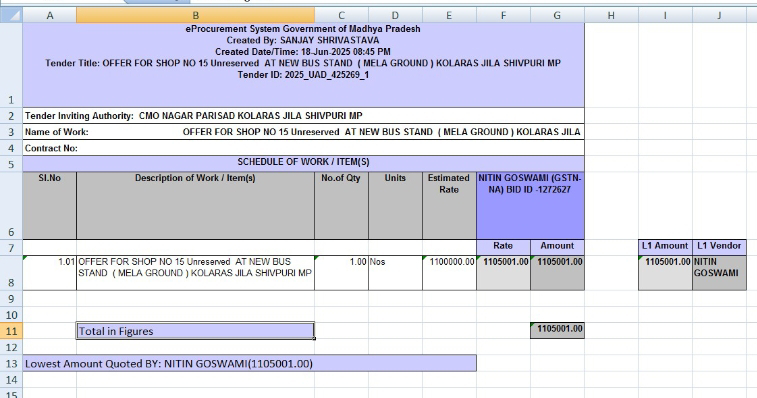Image resolution: width=757 pixels, height=398 pixels.
Task: Select row 12 header
Action: [11, 347]
